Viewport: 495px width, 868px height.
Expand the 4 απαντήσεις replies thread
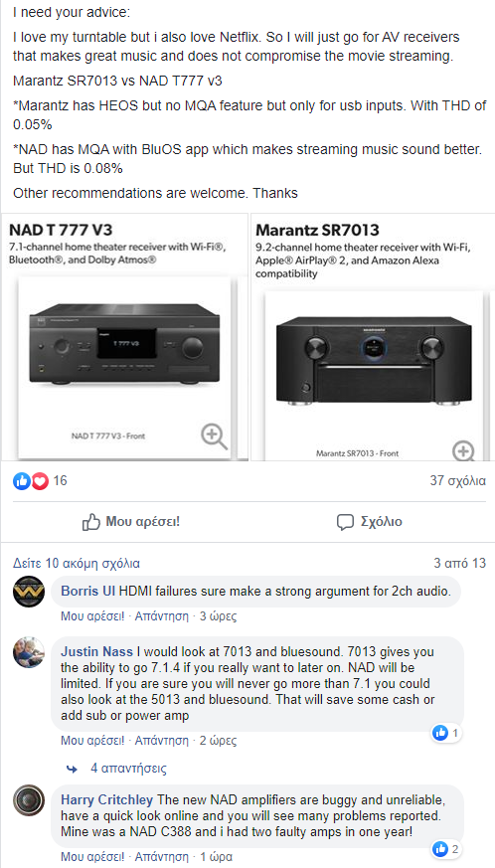117,769
